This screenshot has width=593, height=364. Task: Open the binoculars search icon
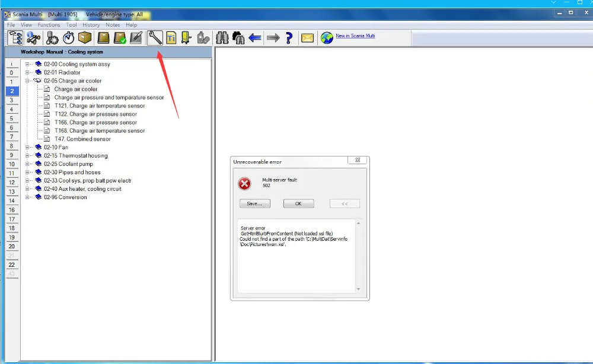pos(222,38)
